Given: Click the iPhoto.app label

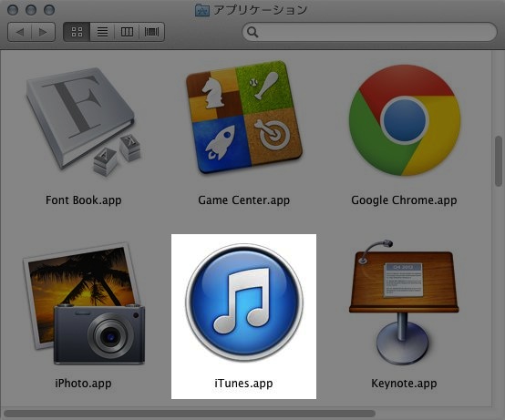Looking at the screenshot, I should (83, 384).
